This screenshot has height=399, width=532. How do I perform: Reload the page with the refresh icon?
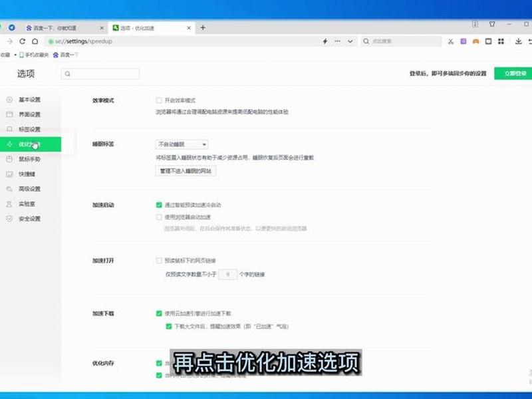(x=23, y=41)
